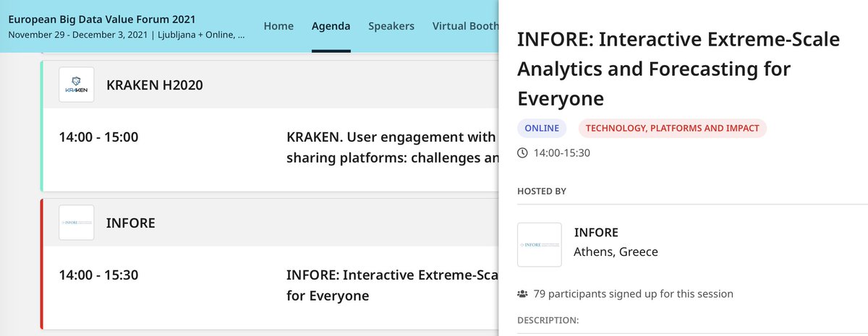The height and width of the screenshot is (336, 868).
Task: Click the INFORE host logo in details panel
Action: [540, 245]
